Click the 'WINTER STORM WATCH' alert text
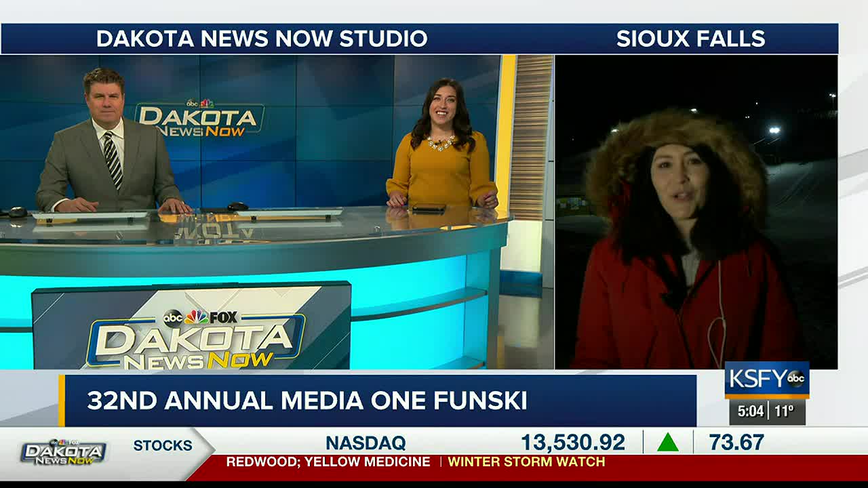 [526, 462]
